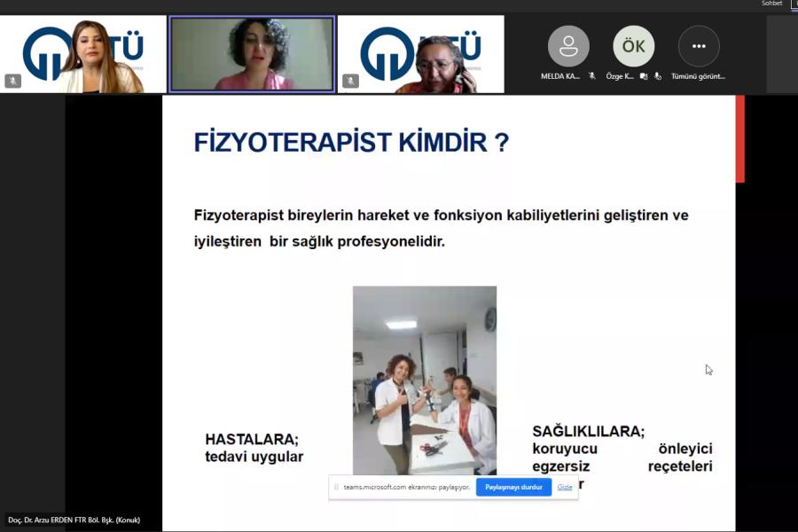The image size is (798, 532).
Task: Click the presenter name label Doç. Dr. Arzu ERDEN
Action: click(x=74, y=520)
